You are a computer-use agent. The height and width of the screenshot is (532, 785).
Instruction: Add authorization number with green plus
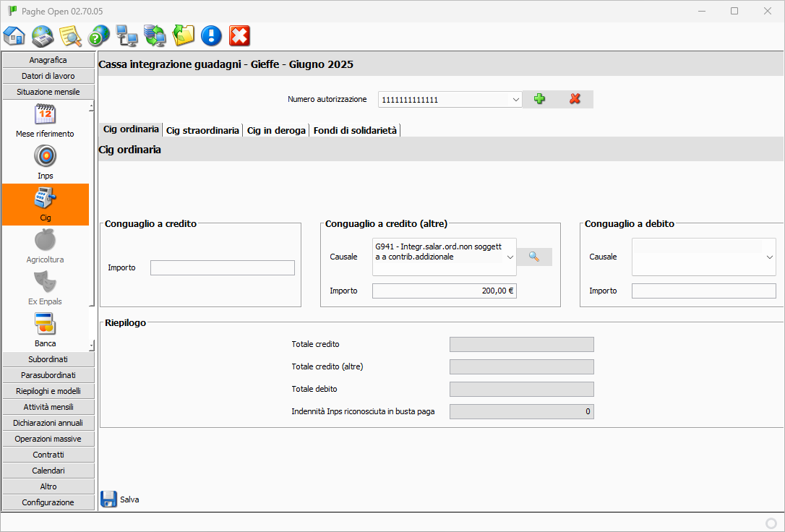point(539,99)
